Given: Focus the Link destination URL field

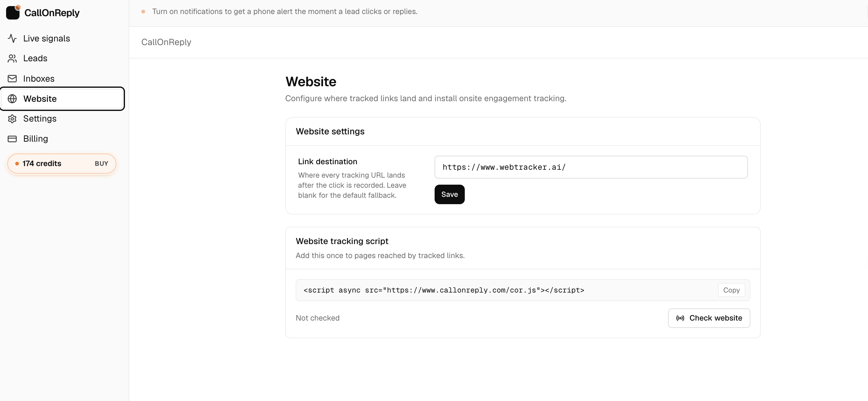Looking at the screenshot, I should point(591,167).
